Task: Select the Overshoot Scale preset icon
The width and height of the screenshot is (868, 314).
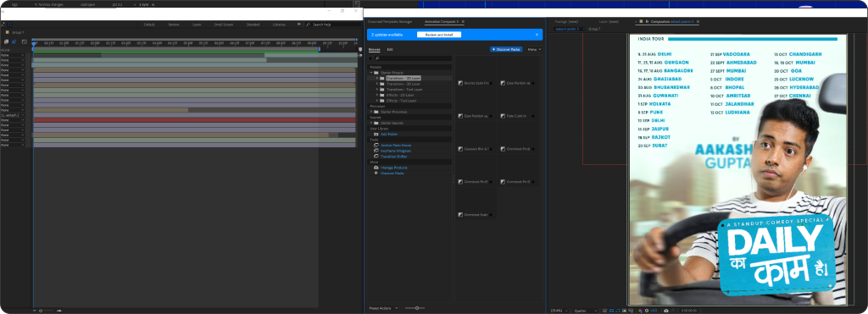Action: click(x=460, y=214)
